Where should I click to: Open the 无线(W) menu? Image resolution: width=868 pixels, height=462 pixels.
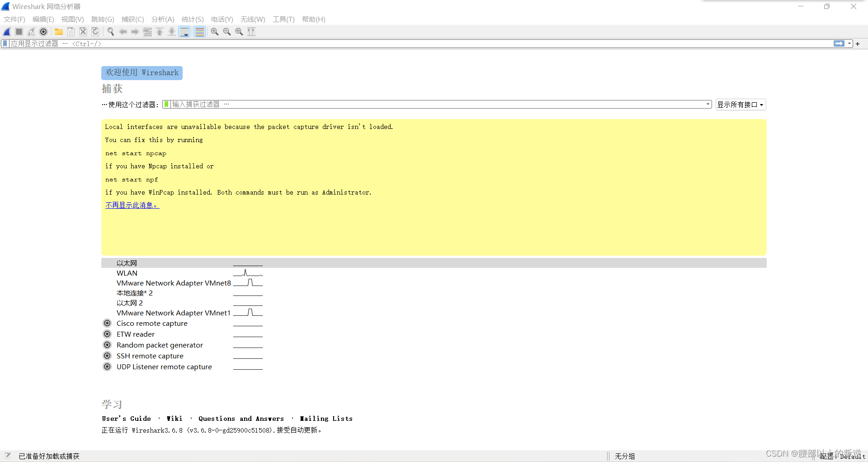point(253,19)
